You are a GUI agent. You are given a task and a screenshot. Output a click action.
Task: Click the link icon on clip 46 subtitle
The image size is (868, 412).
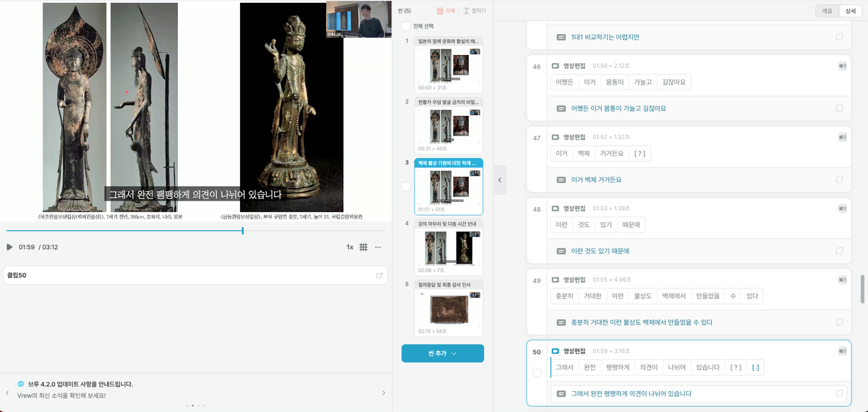(x=839, y=108)
